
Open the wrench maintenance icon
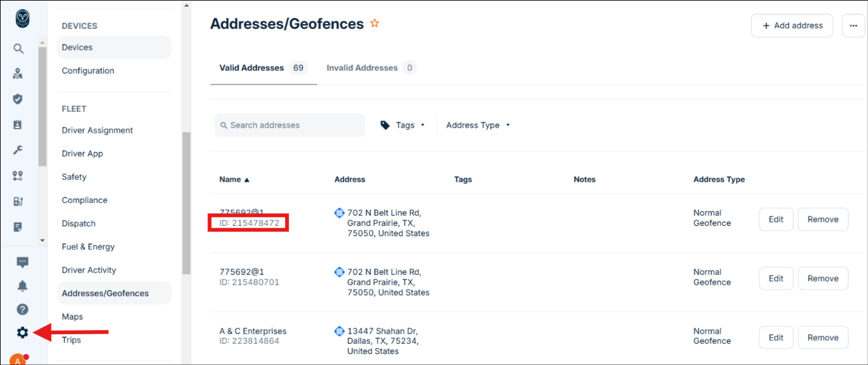tap(18, 150)
